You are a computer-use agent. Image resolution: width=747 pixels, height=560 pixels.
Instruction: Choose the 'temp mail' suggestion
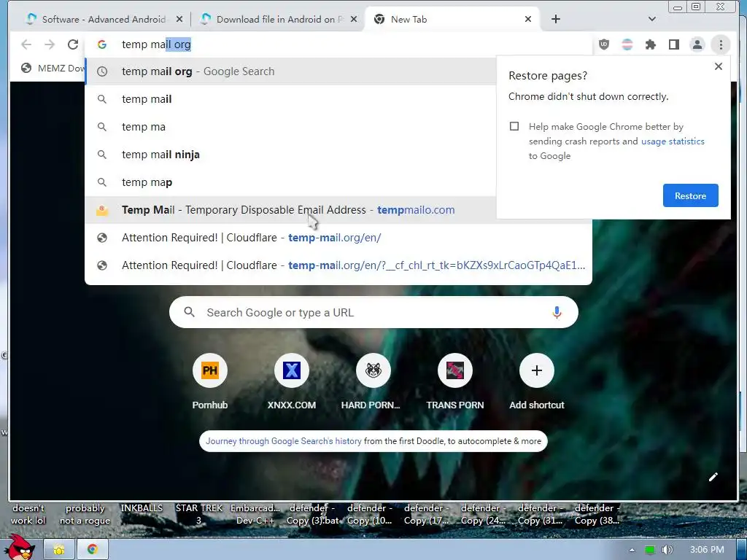click(x=290, y=99)
